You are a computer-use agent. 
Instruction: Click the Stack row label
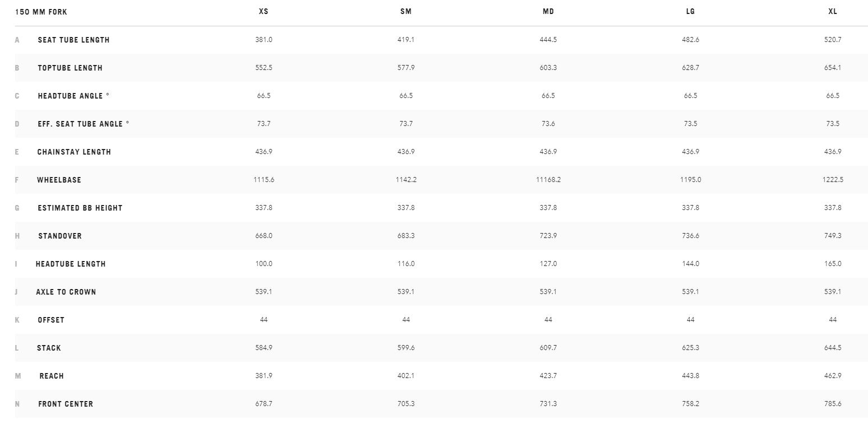[49, 348]
